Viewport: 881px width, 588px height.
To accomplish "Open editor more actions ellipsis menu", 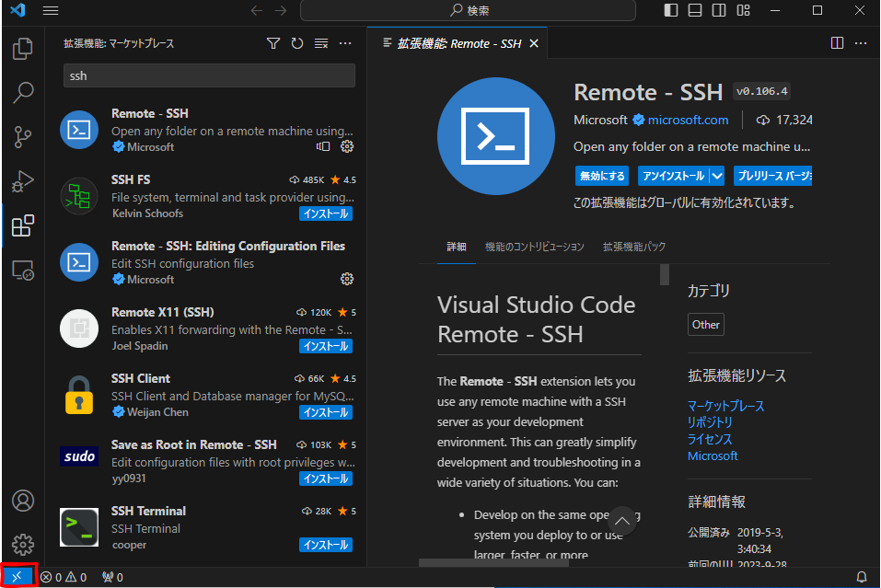I will pyautogui.click(x=861, y=43).
